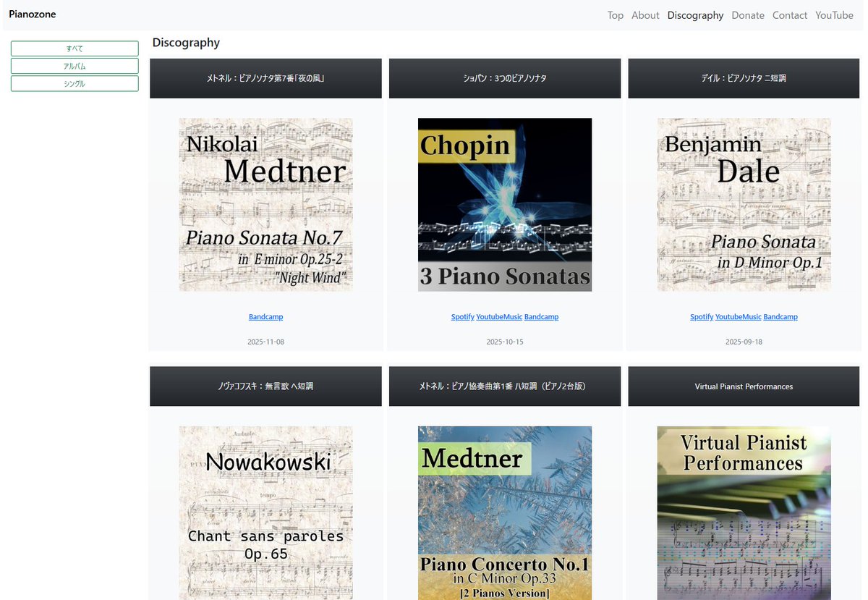Open Virtual Pianist Performances cover image
Image resolution: width=868 pixels, height=600 pixels.
pos(744,513)
